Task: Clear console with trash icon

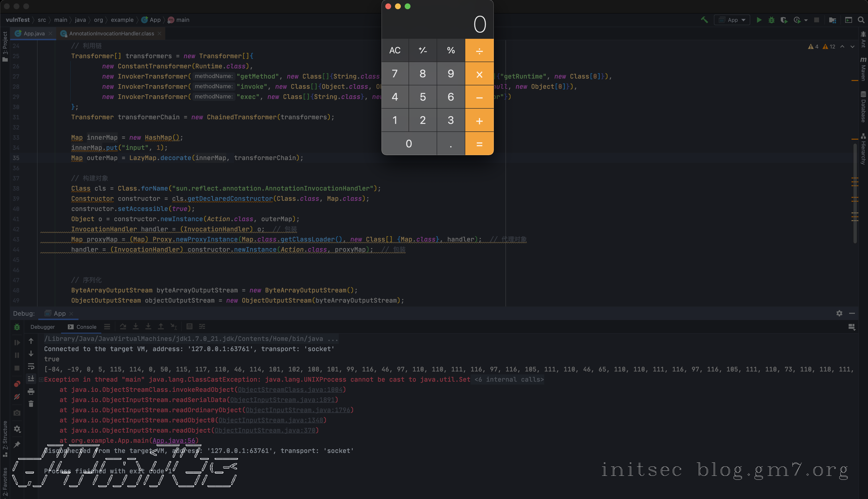Action: pyautogui.click(x=31, y=404)
